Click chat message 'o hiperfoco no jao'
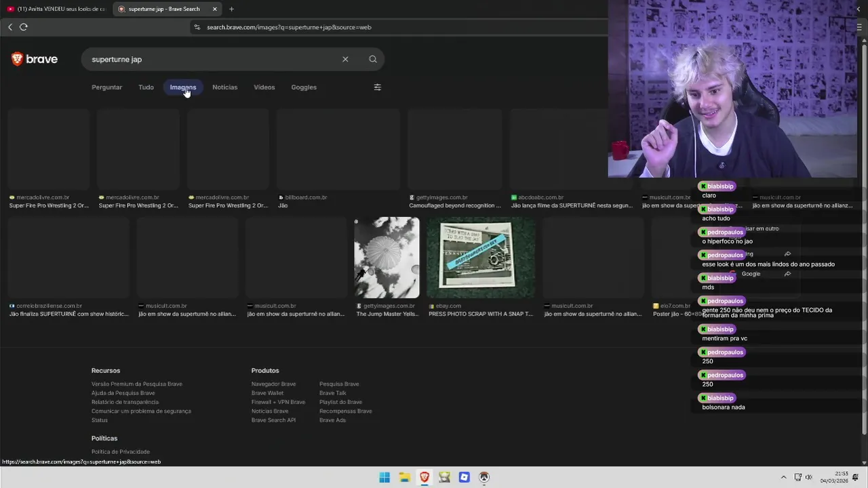This screenshot has width=868, height=488. (728, 241)
